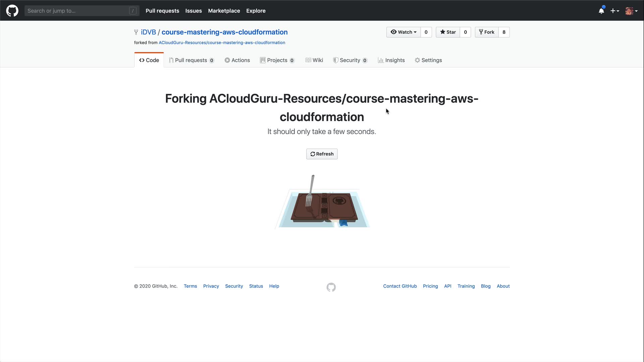Image resolution: width=644 pixels, height=362 pixels.
Task: Click the Fork button
Action: click(x=487, y=32)
